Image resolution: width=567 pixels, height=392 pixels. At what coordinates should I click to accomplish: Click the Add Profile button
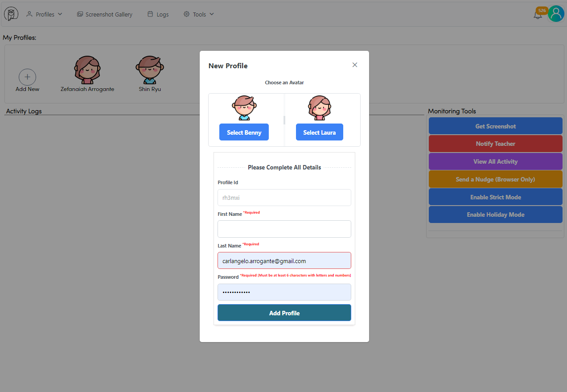284,313
